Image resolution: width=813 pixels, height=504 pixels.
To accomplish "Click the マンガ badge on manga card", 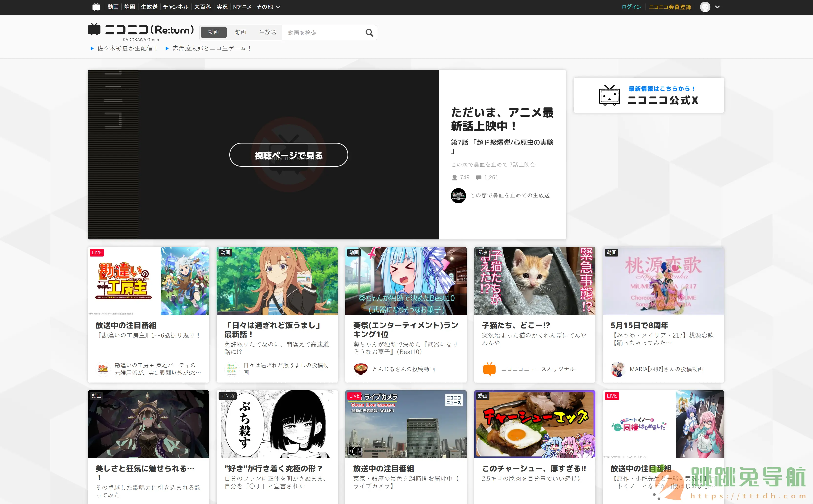I will (228, 396).
